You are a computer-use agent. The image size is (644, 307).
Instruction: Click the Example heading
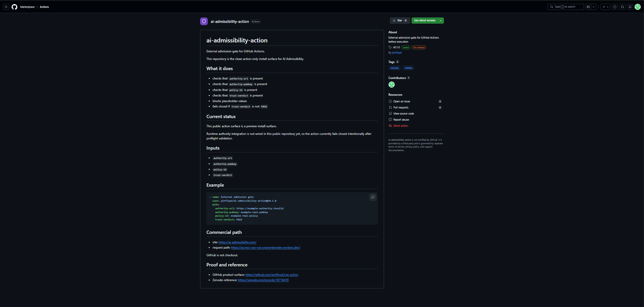(215, 185)
